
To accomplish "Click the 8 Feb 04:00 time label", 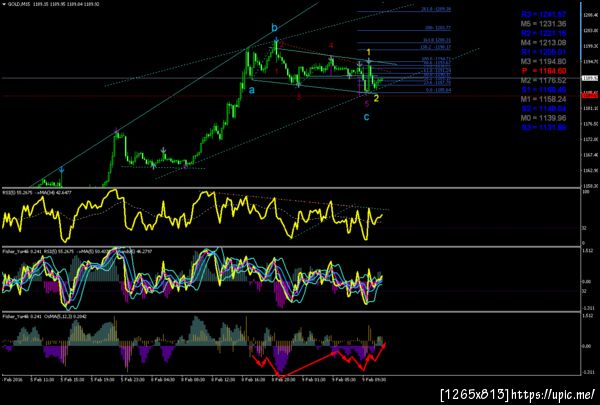I will pyautogui.click(x=163, y=380).
